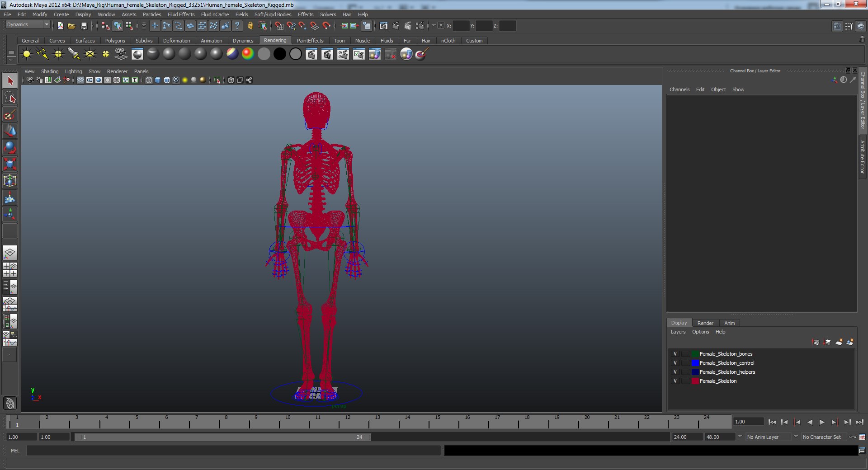Screen dimensions: 868x470
Task: Click blue color swatch of Female_Skeleton_control
Action: [695, 363]
